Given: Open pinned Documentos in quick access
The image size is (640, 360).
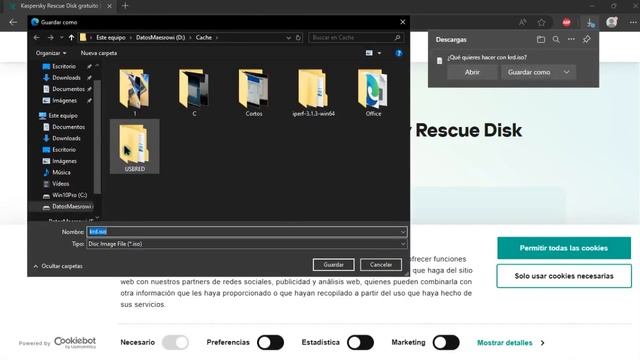Looking at the screenshot, I should [68, 89].
